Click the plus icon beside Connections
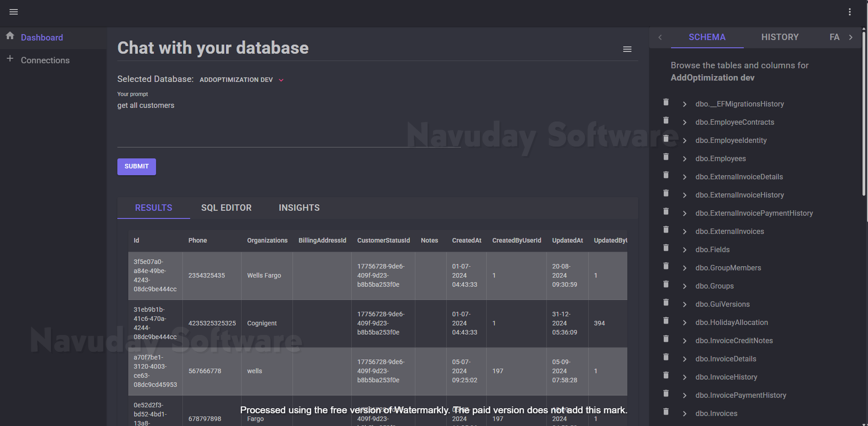Viewport: 868px width, 426px height. click(x=10, y=58)
